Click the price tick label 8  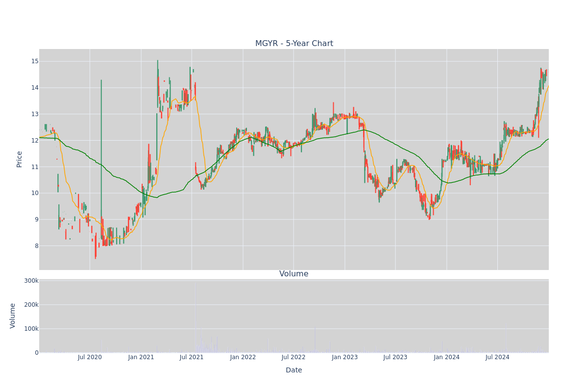(x=37, y=246)
